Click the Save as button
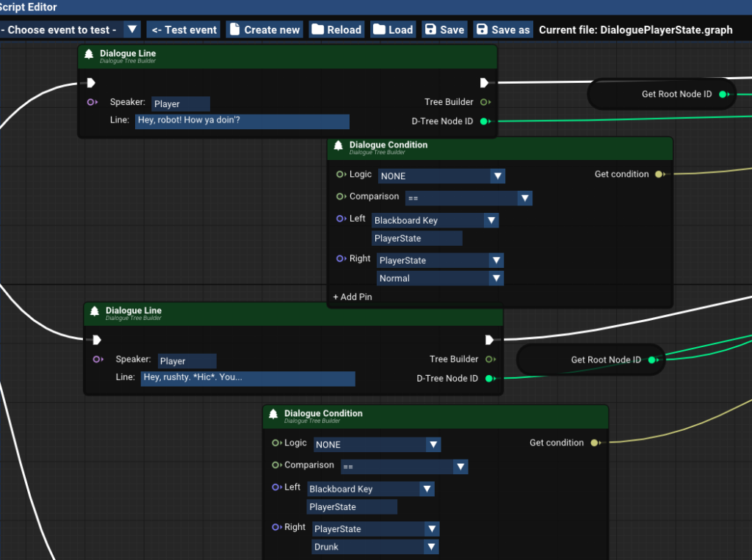 pyautogui.click(x=502, y=29)
